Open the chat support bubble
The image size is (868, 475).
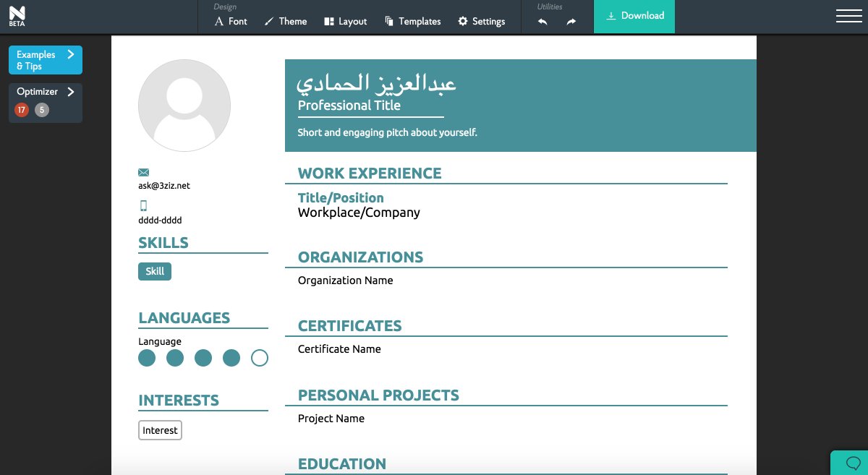(x=853, y=463)
